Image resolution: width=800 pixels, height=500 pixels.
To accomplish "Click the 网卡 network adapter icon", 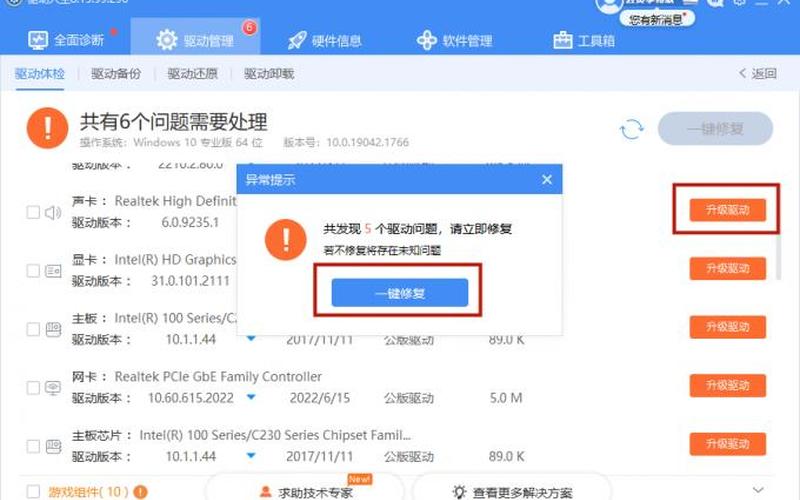I will pyautogui.click(x=53, y=388).
